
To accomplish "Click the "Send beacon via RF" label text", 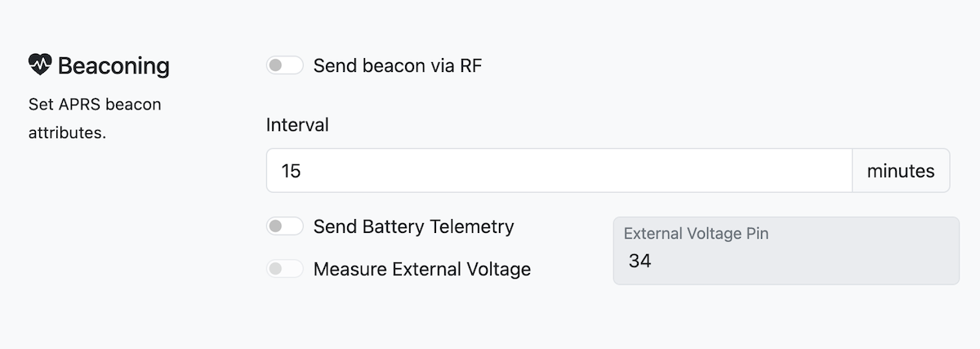I will point(397,65).
